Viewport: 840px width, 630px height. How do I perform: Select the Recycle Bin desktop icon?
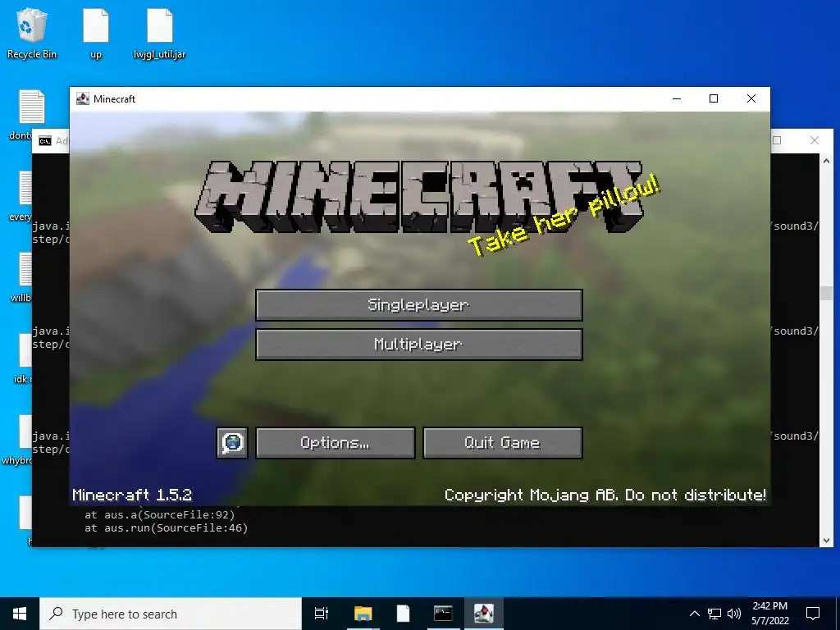click(x=32, y=33)
